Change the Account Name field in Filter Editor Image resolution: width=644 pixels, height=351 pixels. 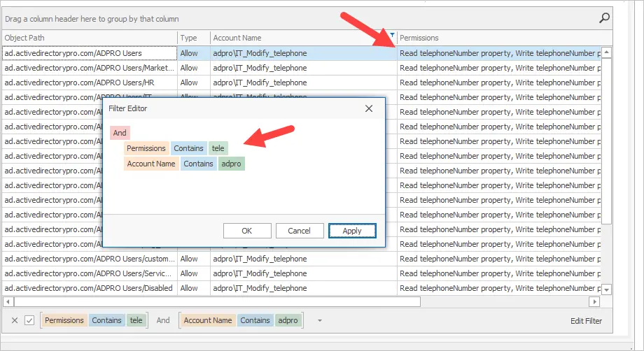[150, 164]
